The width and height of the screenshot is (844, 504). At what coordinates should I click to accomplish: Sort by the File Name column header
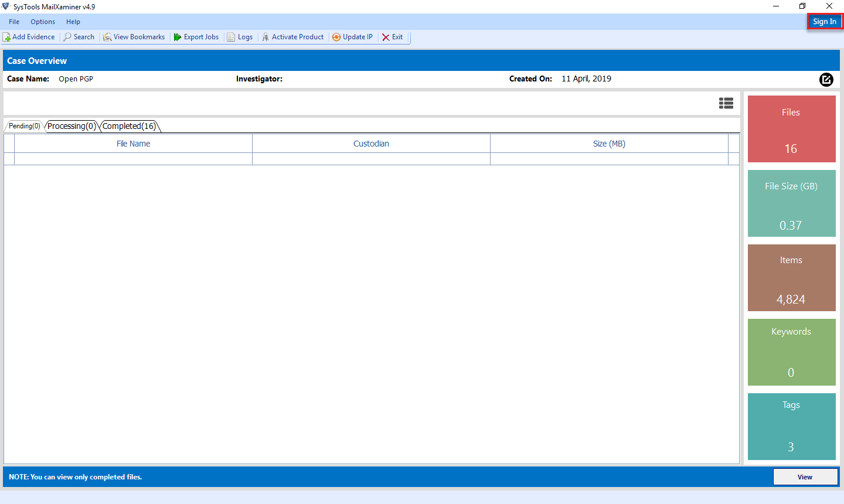point(134,144)
